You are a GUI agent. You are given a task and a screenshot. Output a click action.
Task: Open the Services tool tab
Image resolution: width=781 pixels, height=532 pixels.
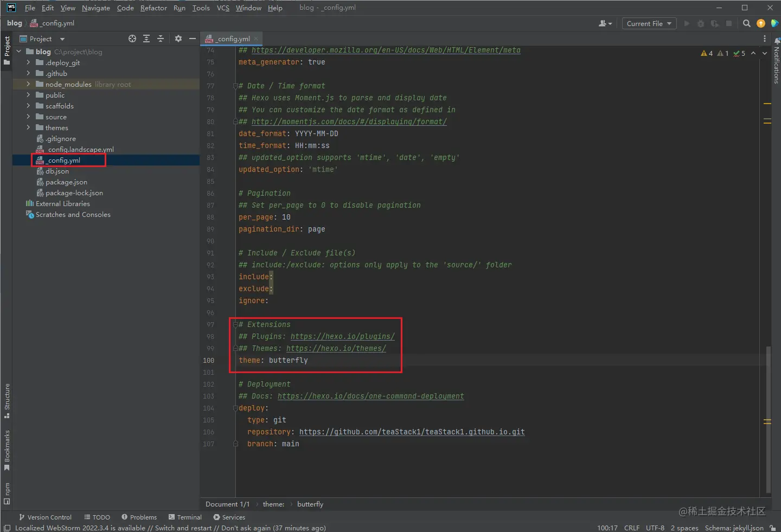click(229, 517)
